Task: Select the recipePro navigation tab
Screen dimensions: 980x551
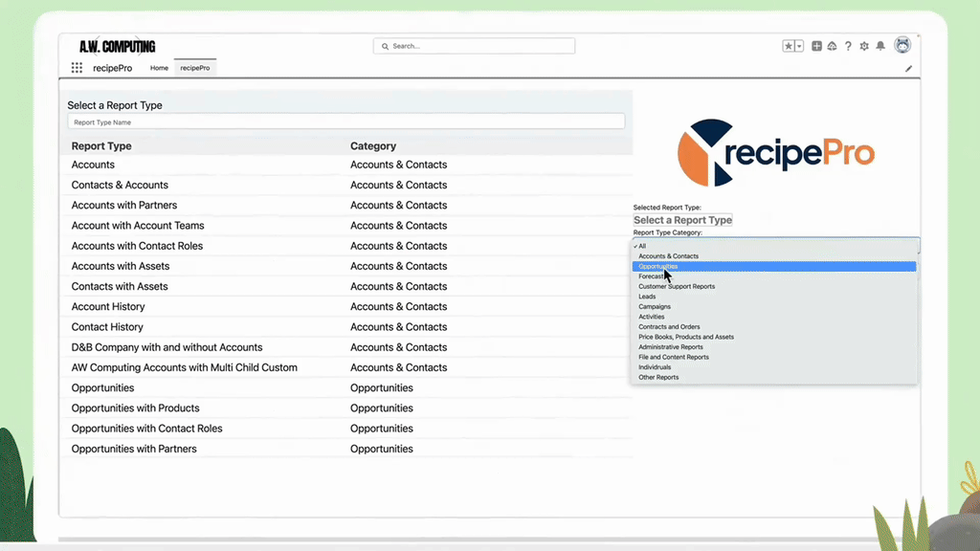Action: (195, 68)
